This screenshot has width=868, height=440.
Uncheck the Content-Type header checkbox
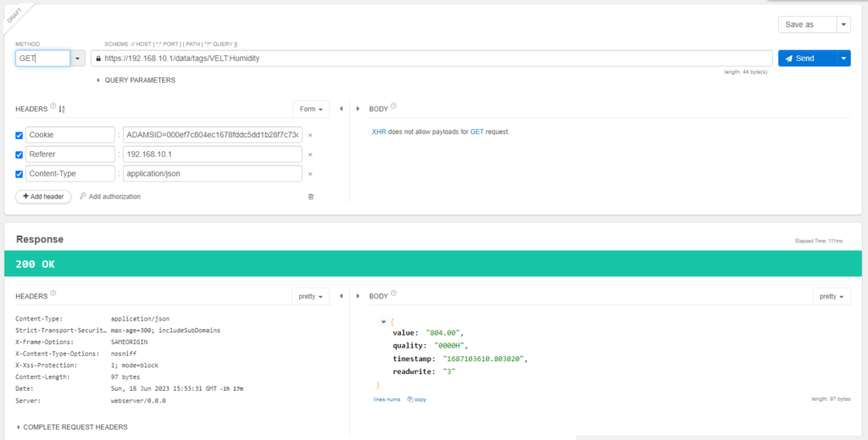(x=19, y=174)
